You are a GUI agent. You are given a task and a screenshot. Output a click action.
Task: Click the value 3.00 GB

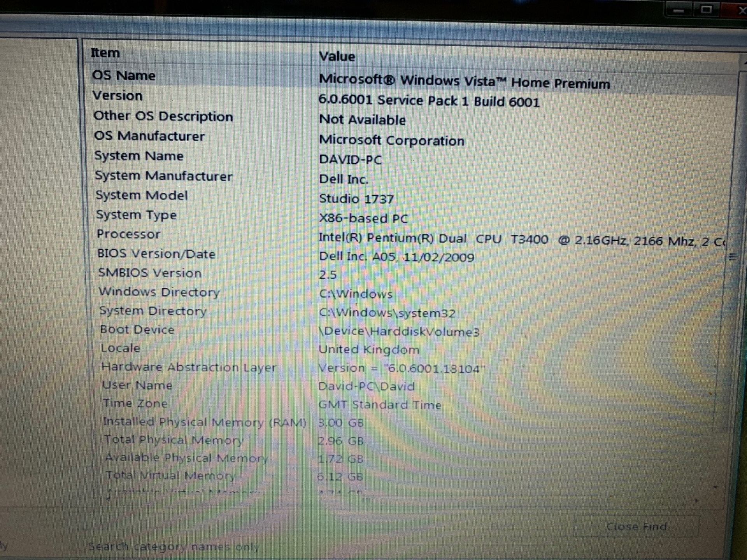click(341, 423)
